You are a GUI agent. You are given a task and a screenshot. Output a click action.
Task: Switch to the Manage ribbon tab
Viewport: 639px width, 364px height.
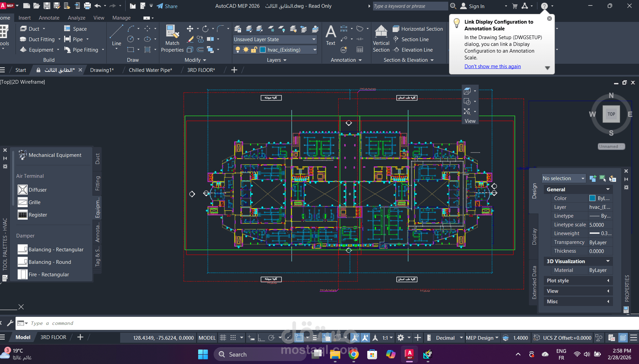pyautogui.click(x=121, y=18)
